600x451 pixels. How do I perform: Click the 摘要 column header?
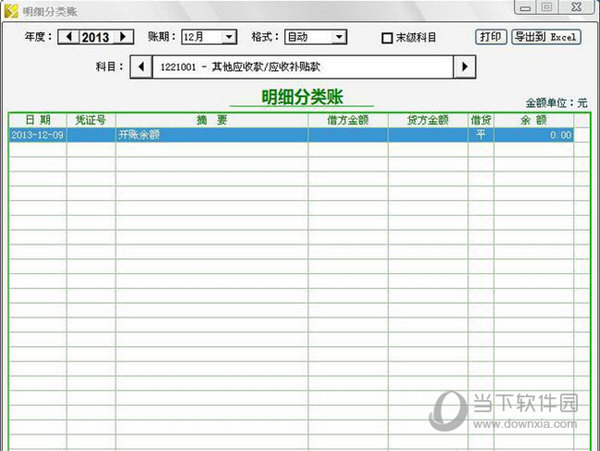212,120
